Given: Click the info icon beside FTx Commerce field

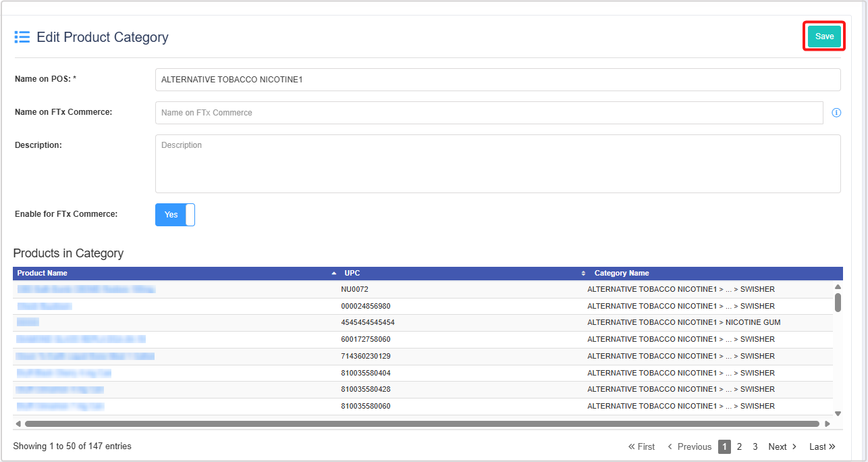Looking at the screenshot, I should [x=836, y=113].
